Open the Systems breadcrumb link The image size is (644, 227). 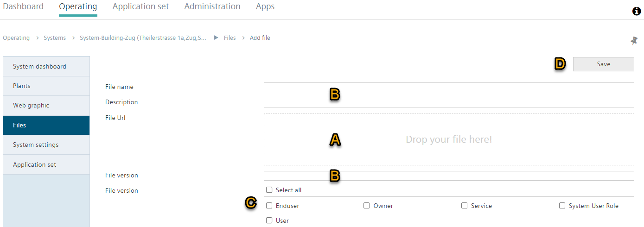coord(55,38)
